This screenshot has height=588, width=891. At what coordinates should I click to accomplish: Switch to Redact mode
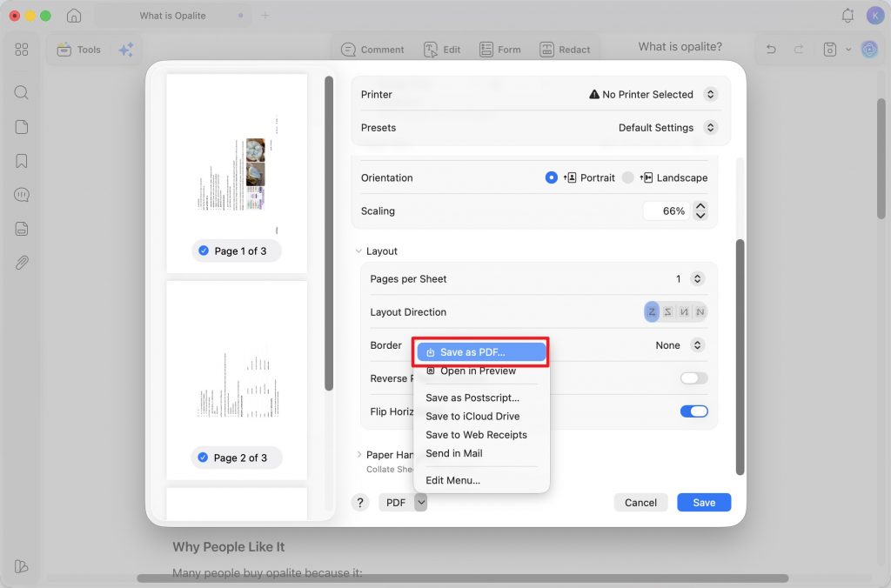(x=565, y=50)
